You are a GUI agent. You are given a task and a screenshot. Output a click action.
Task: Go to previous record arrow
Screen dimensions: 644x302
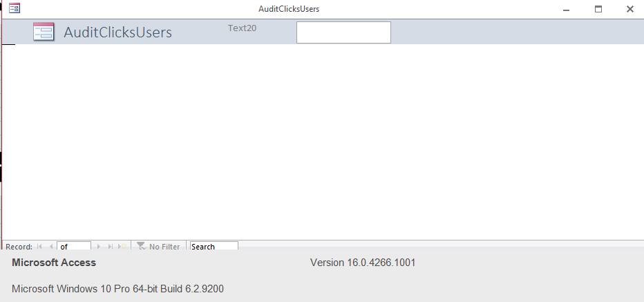(51, 247)
